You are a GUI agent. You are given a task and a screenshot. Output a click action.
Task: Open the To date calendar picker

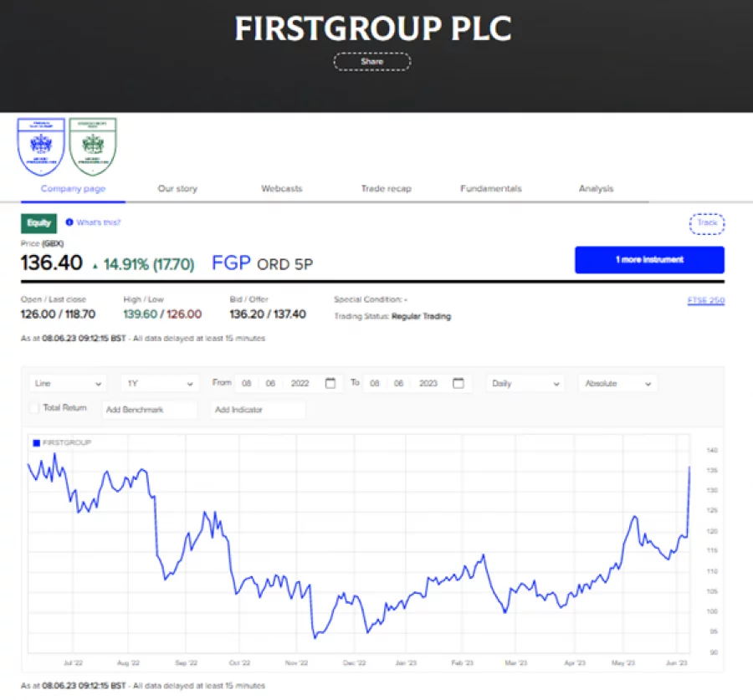[458, 383]
